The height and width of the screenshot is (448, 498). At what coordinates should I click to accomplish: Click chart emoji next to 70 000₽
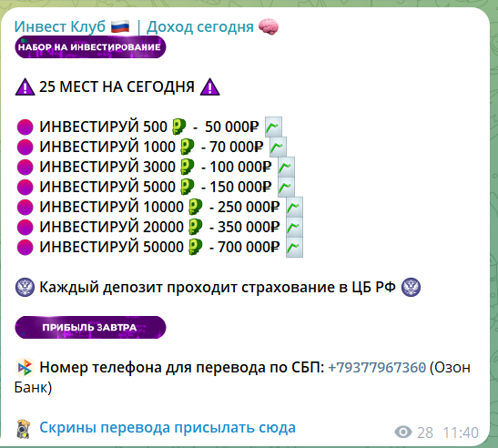click(x=278, y=147)
